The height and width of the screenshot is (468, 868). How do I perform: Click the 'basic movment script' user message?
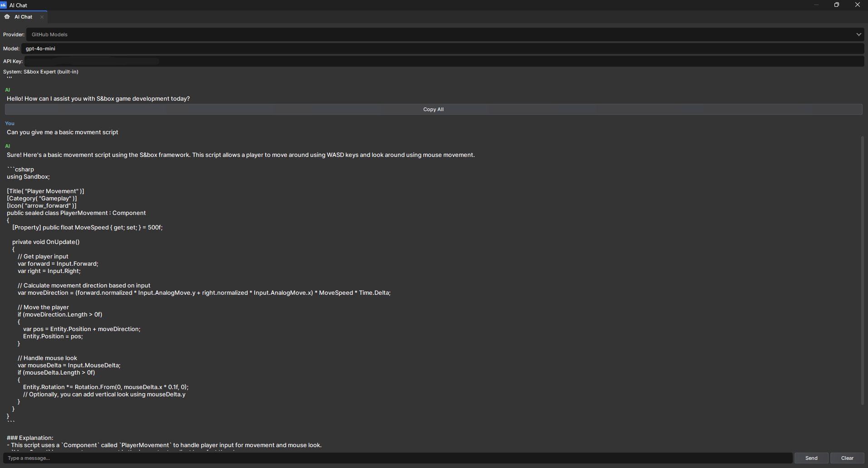click(63, 132)
